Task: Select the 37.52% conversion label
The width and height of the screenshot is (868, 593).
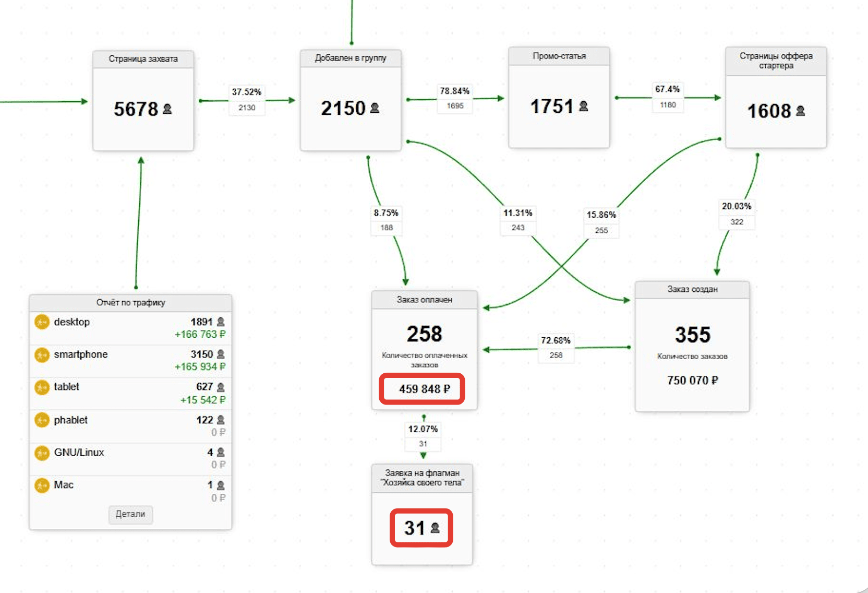Action: click(247, 92)
